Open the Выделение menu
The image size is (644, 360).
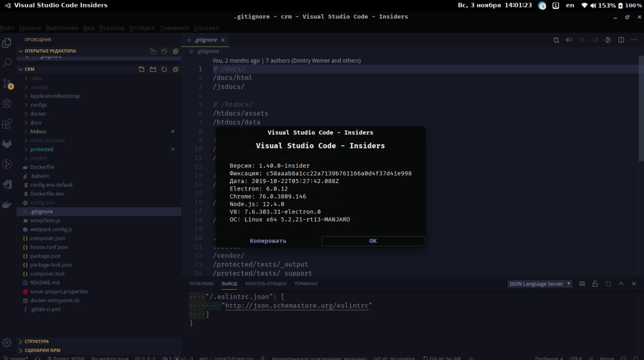coord(62,28)
